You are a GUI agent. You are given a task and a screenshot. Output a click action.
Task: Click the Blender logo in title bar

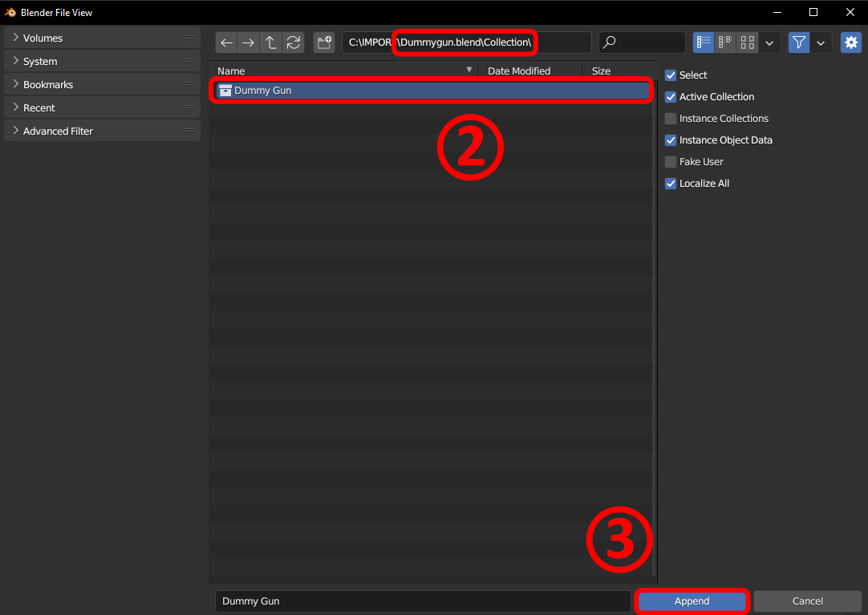pos(10,12)
